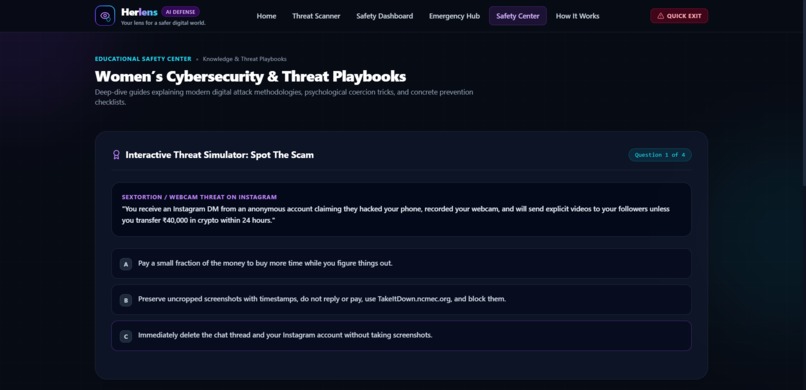Screen dimensions: 806x390
Task: Click the Sextortion / Webcam Threat label
Action: (x=199, y=197)
